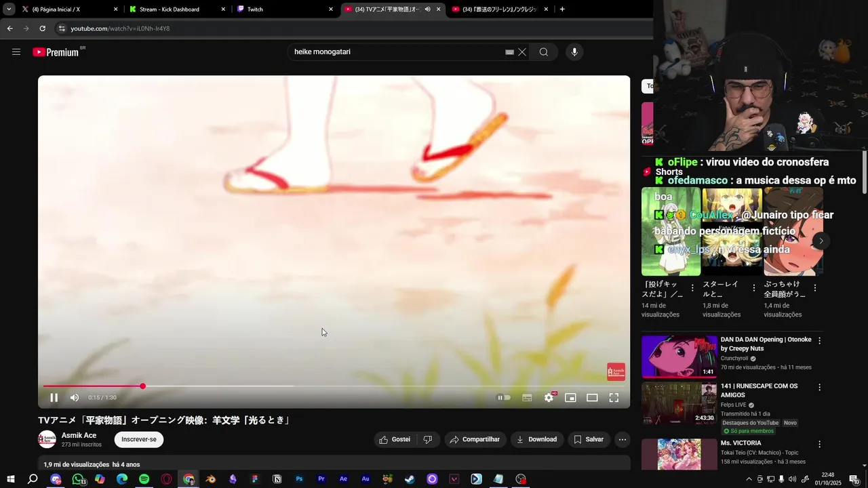Open a new browser tab

pos(562,9)
